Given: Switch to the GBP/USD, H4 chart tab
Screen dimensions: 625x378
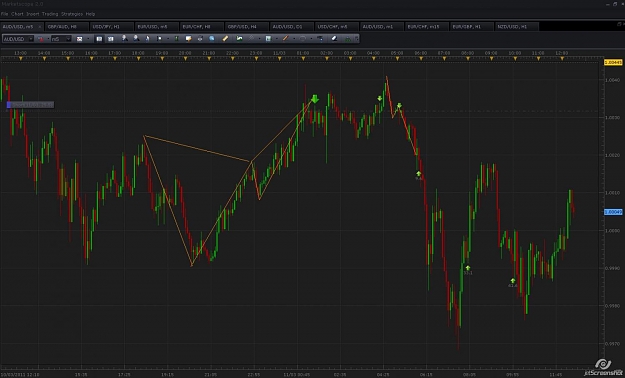Looking at the screenshot, I should 246,27.
